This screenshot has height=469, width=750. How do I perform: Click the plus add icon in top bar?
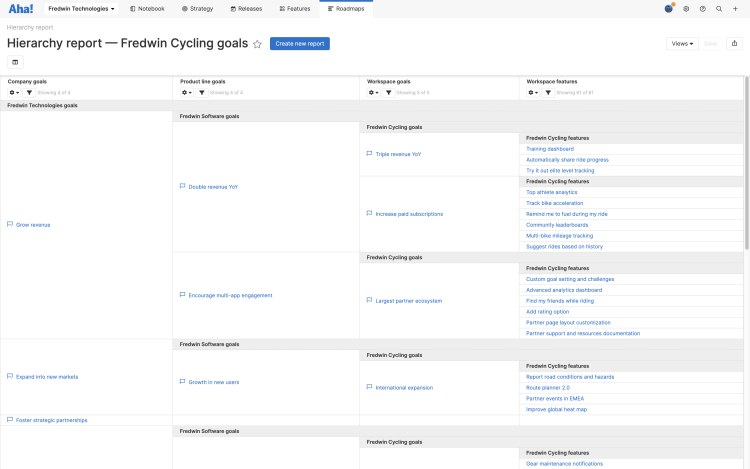tap(735, 9)
